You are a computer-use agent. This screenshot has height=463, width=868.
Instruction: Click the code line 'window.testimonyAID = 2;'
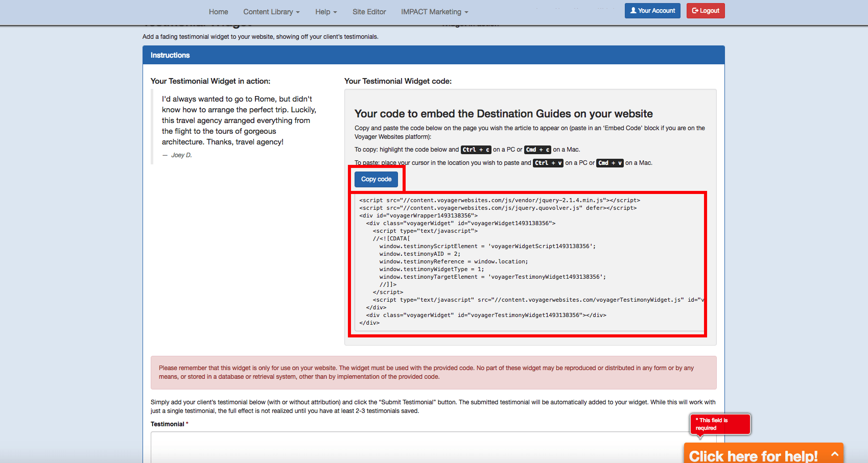pos(419,254)
